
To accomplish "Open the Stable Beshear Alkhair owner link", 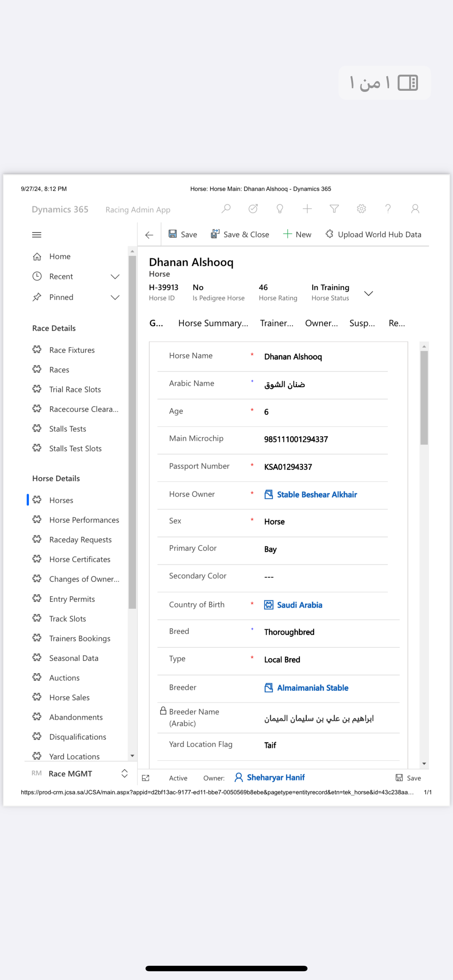I will pos(317,494).
